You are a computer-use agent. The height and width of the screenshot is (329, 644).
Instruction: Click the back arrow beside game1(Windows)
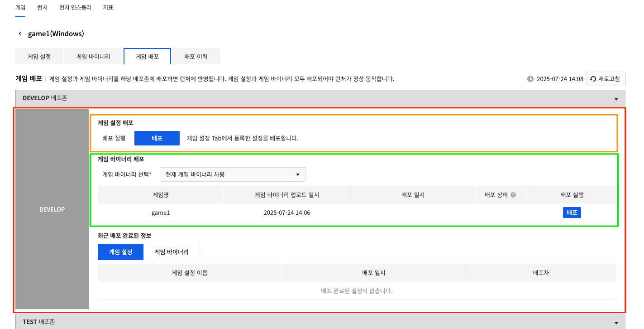[x=20, y=34]
